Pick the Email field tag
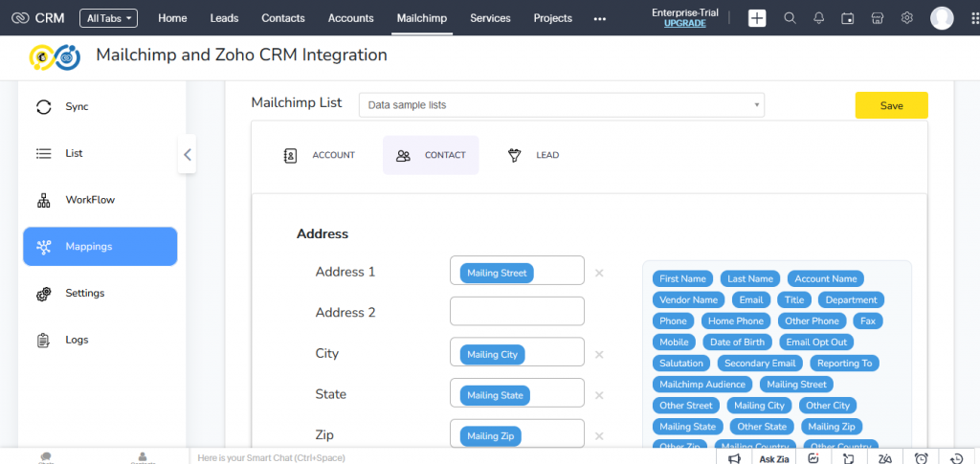The image size is (980, 464). click(751, 299)
